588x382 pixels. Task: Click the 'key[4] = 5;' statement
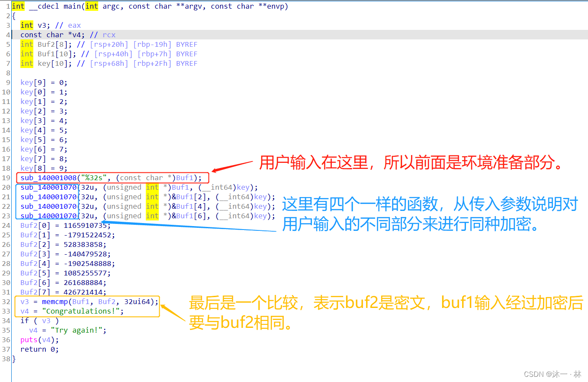44,130
